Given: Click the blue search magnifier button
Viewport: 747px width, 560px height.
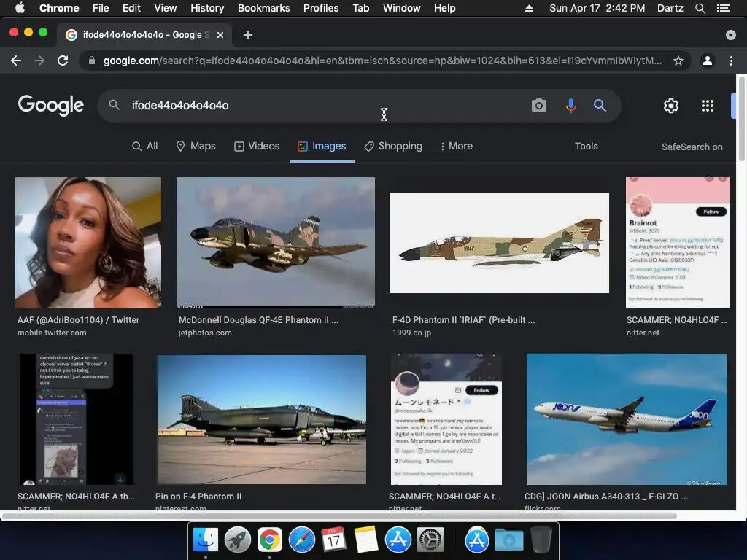Looking at the screenshot, I should 600,105.
